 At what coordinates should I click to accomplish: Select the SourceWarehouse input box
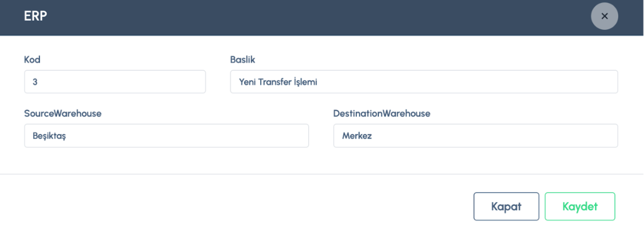(166, 136)
